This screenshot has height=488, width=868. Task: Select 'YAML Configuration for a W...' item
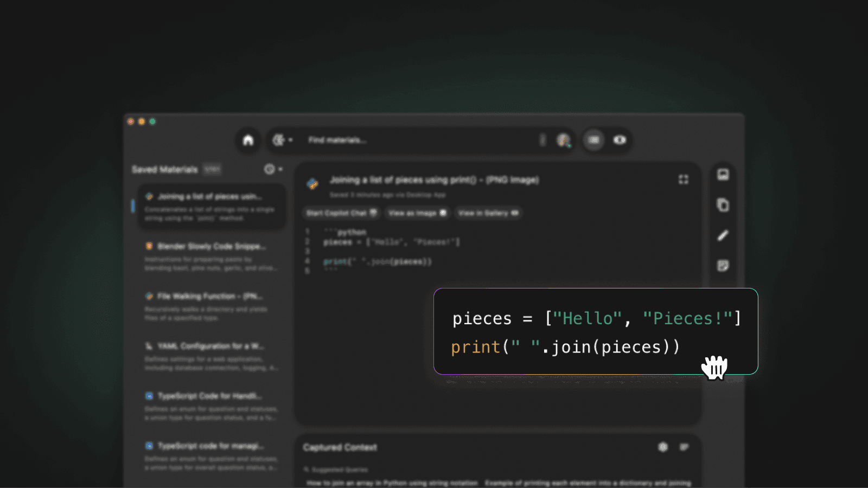point(212,356)
